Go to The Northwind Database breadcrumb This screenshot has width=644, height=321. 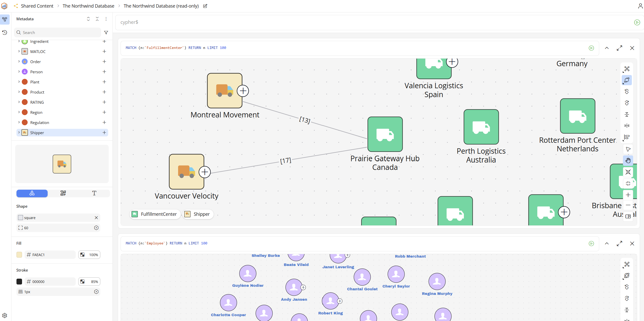click(88, 6)
